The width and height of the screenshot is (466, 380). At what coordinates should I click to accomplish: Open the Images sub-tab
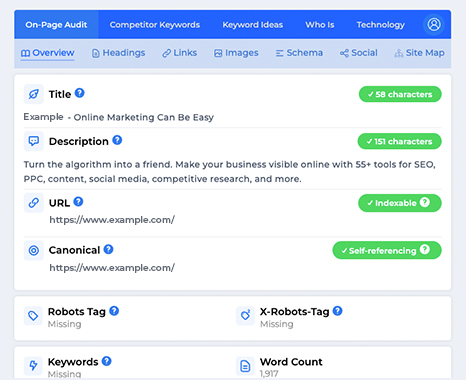pos(236,53)
